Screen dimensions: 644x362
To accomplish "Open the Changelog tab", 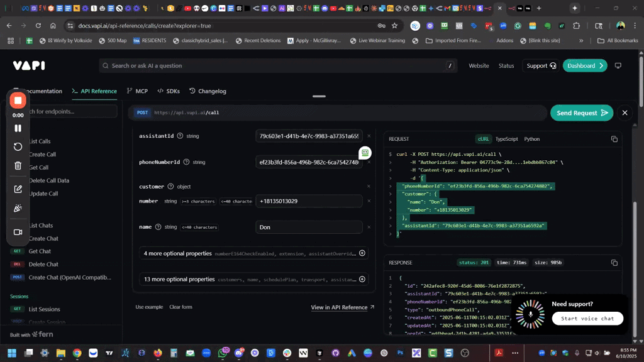I will [x=208, y=91].
